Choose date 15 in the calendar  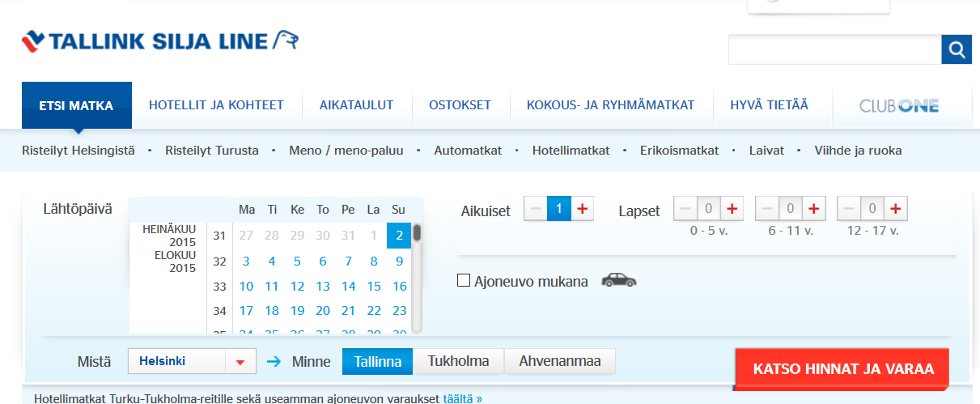point(373,287)
